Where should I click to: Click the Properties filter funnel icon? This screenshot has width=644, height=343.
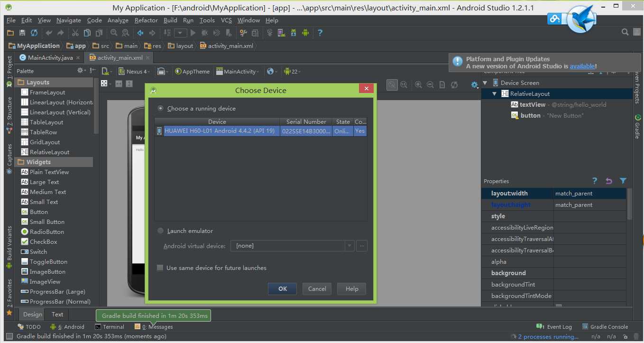coord(623,181)
